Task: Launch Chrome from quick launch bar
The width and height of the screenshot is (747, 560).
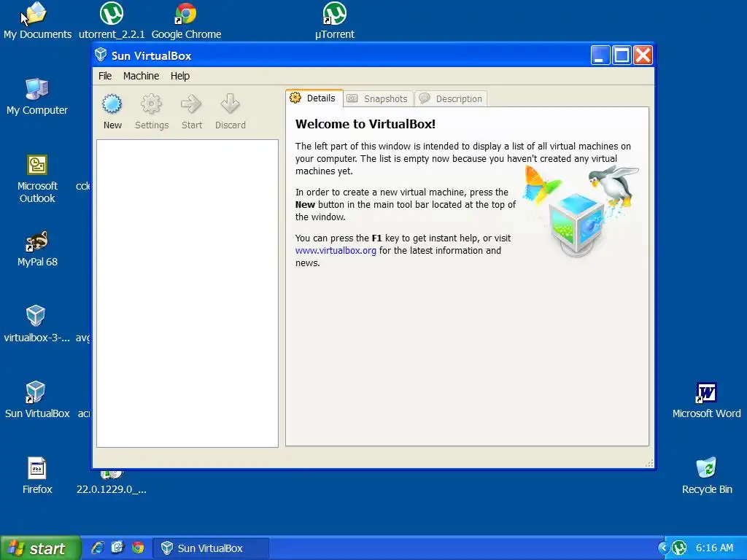Action: click(138, 548)
